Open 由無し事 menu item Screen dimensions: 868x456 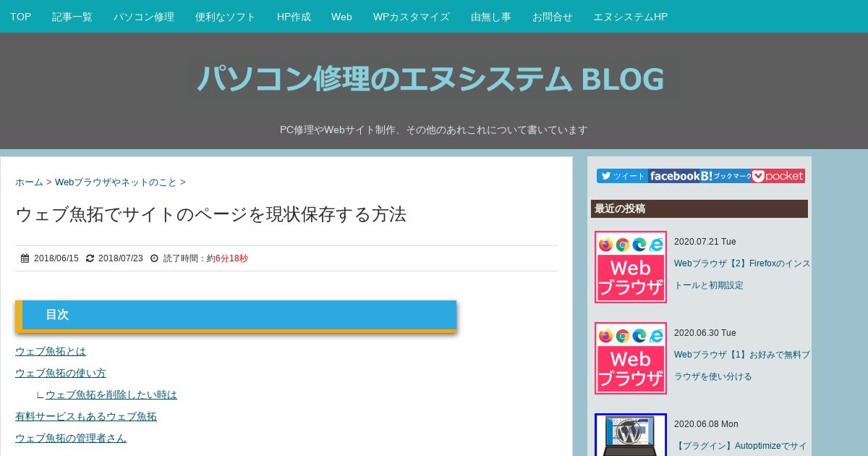point(491,17)
